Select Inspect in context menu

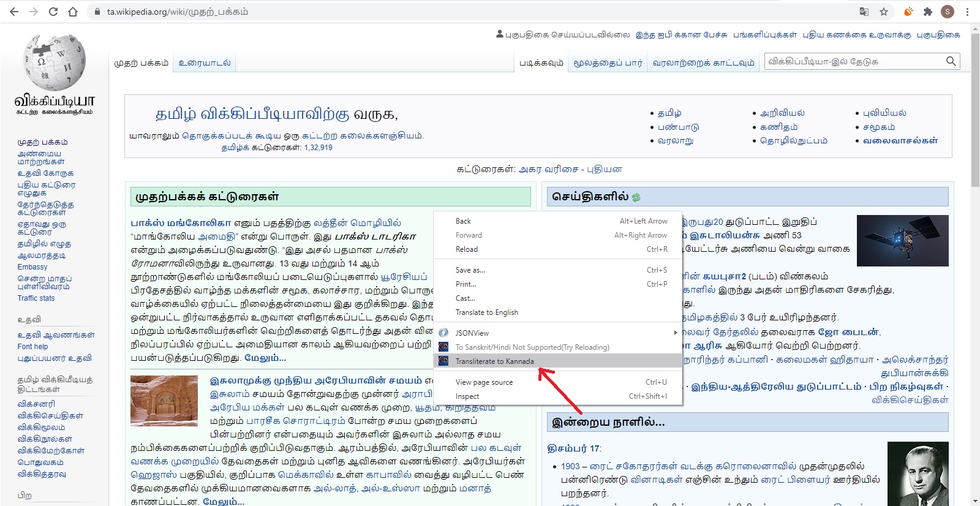tap(557, 396)
